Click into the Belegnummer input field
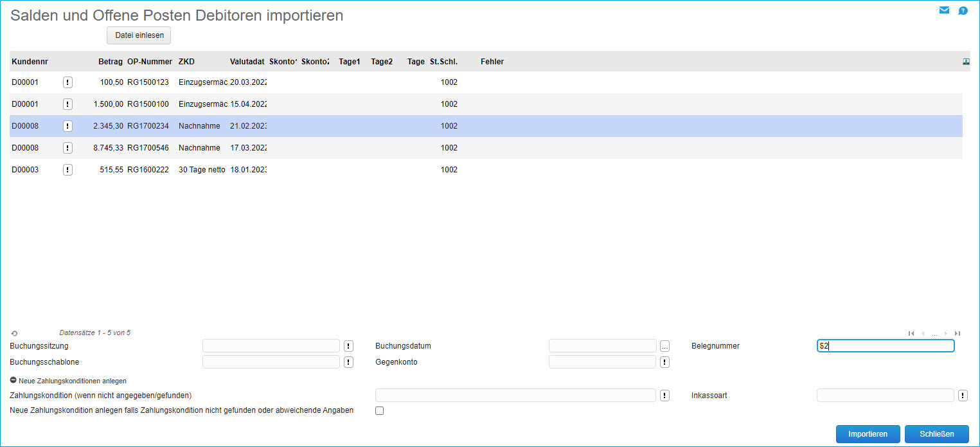 coord(885,346)
